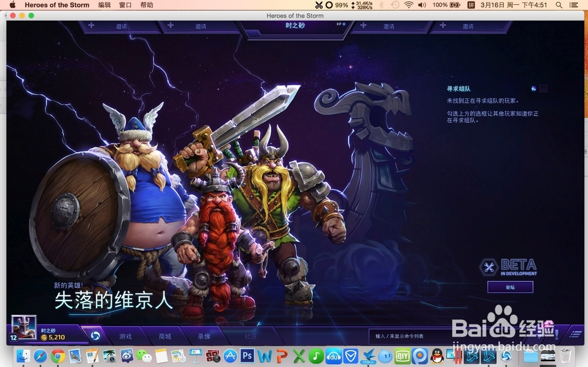Click the XP icon on player slot
The image size is (588, 367).
pos(340,24)
